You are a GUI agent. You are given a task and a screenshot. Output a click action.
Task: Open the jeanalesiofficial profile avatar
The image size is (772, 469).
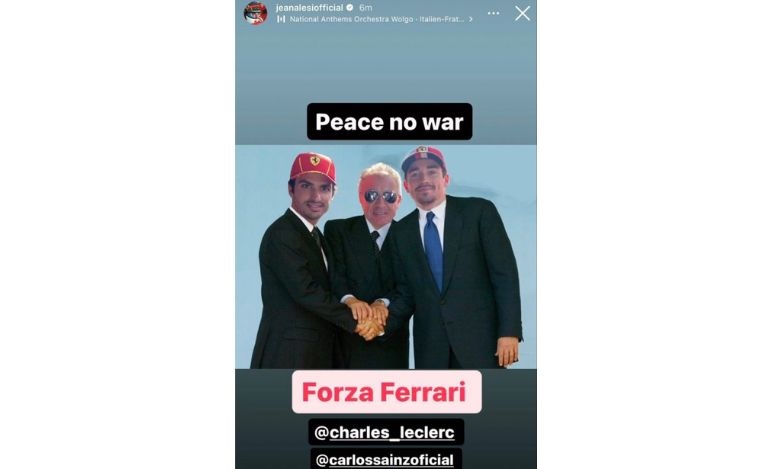pyautogui.click(x=255, y=13)
